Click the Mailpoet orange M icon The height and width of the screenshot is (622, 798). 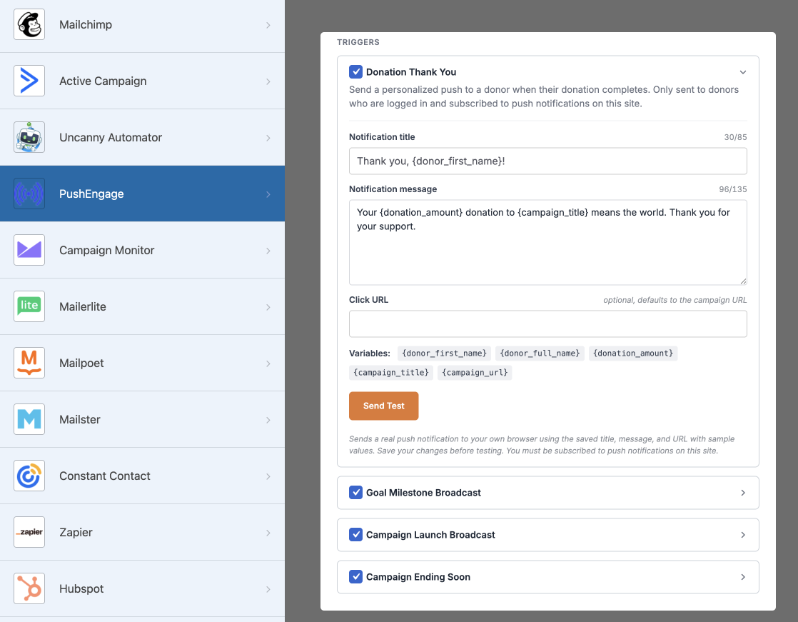click(x=29, y=363)
